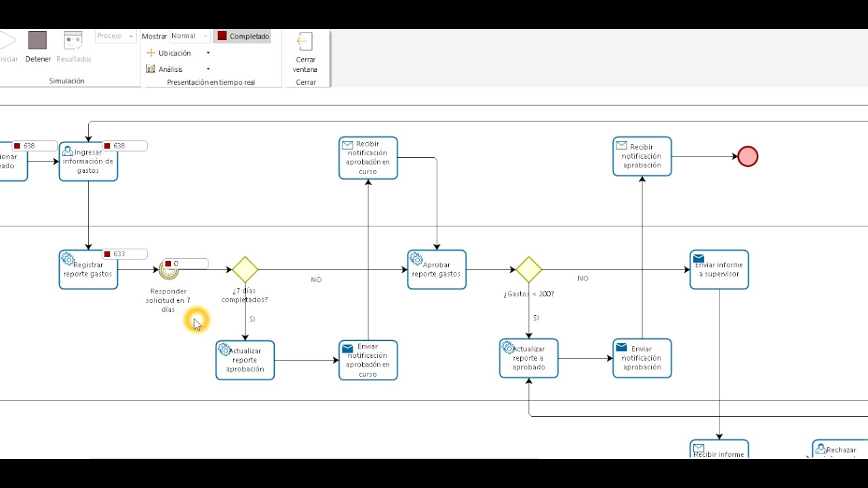Click the SI label below ¿Gastos < 200?
The height and width of the screenshot is (488, 868).
tap(536, 317)
